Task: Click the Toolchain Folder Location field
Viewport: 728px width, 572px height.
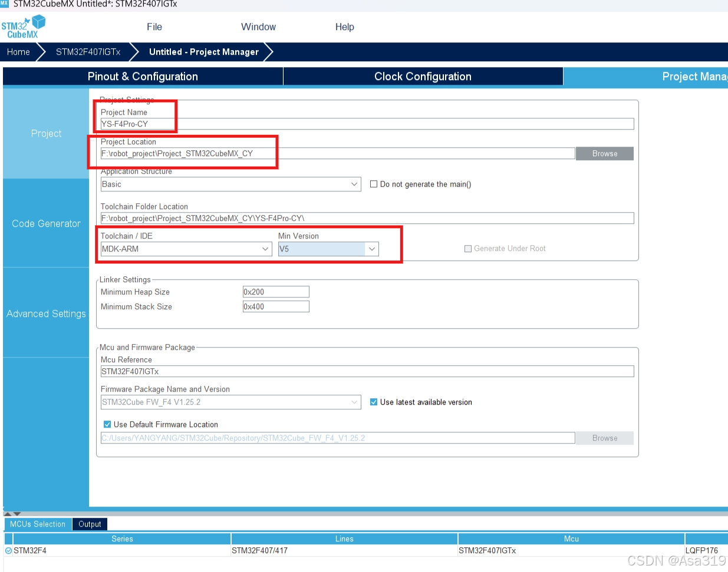Action: tap(367, 218)
